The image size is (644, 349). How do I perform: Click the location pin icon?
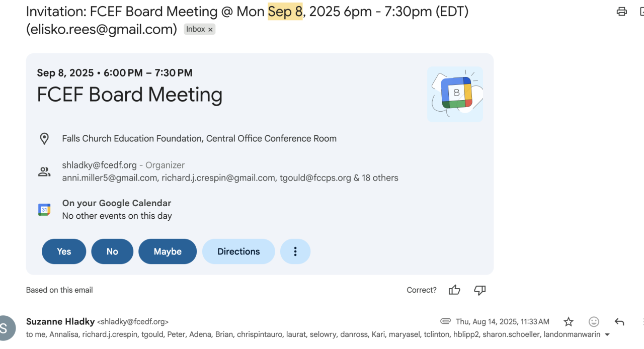tap(44, 139)
